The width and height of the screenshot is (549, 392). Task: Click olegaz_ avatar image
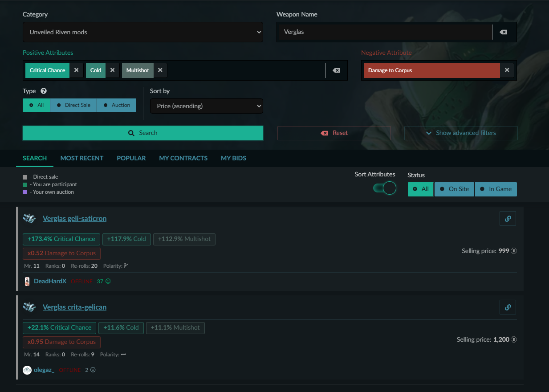(27, 370)
